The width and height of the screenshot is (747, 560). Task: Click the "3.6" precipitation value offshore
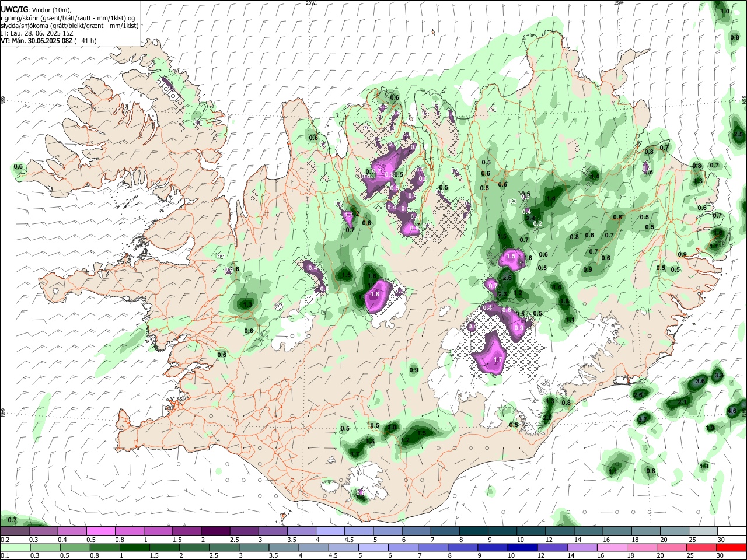(701, 381)
